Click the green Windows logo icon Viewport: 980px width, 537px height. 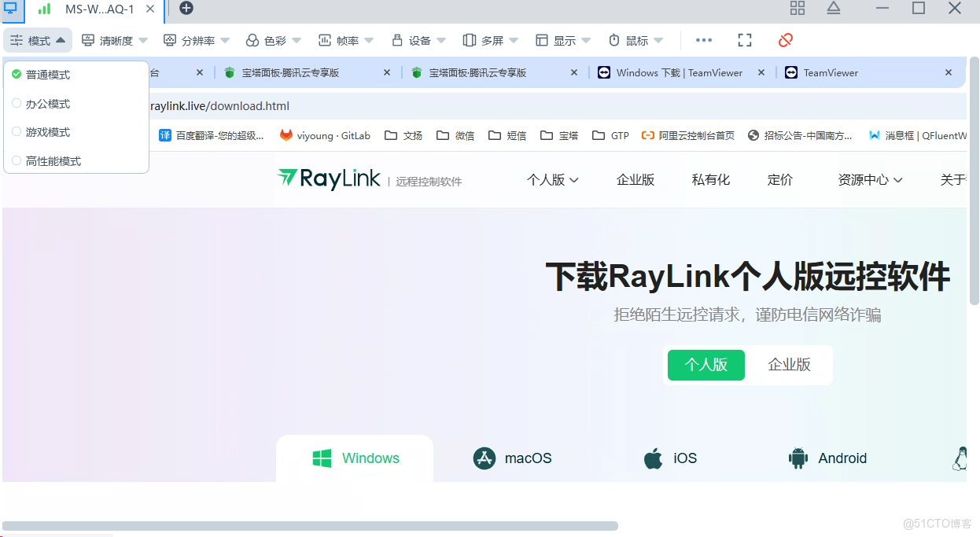[x=322, y=458]
